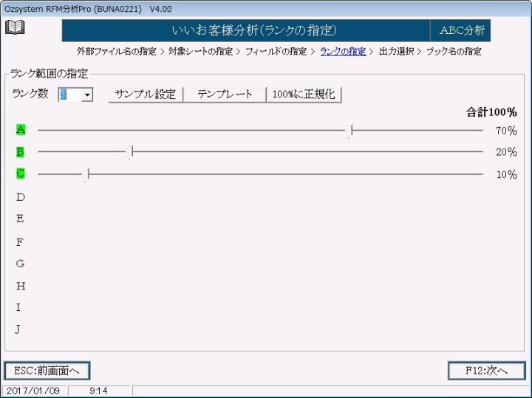Click the 20% value for rank B
This screenshot has height=398, width=532.
coord(506,152)
